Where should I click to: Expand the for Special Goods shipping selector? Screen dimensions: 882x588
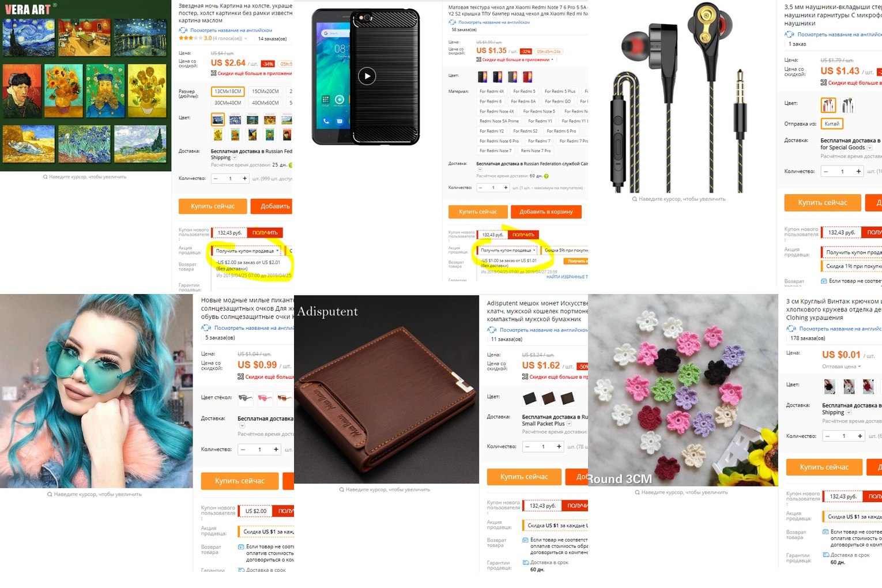pos(869,148)
